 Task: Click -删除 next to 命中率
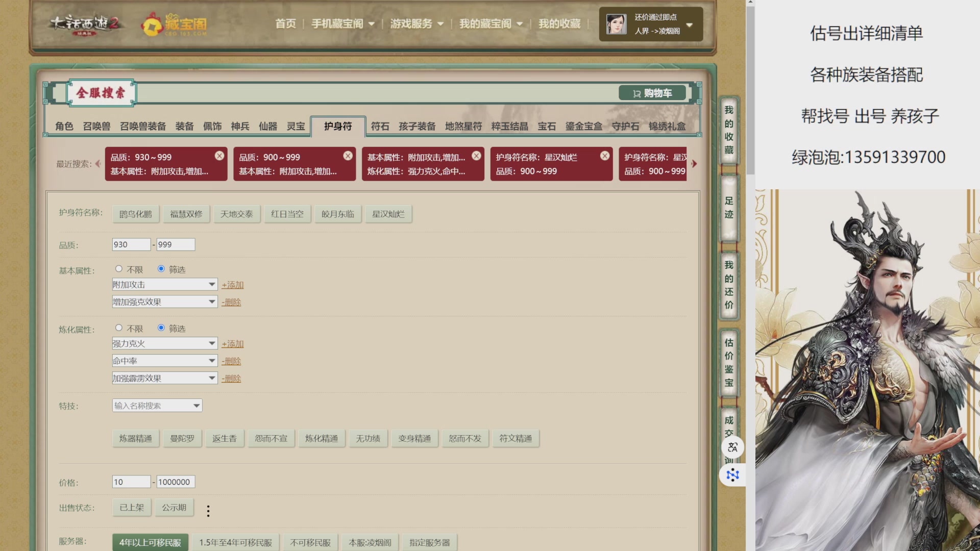click(x=231, y=361)
